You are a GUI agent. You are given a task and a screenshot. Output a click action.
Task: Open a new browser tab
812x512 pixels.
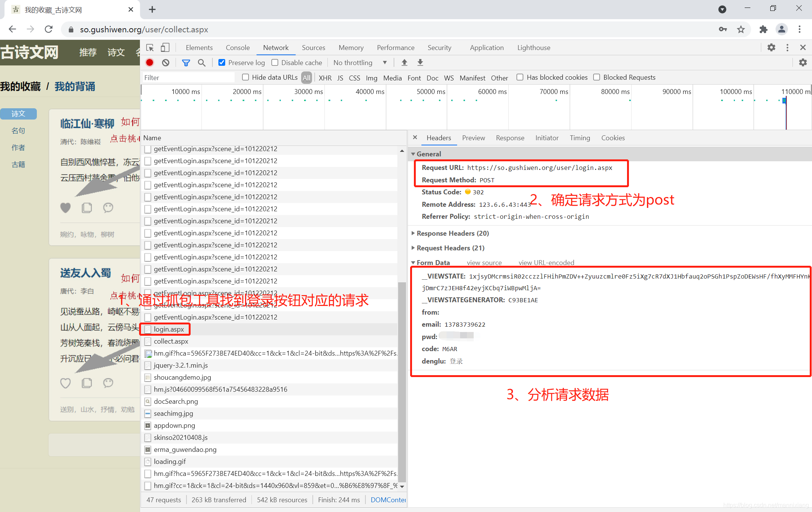pos(152,9)
